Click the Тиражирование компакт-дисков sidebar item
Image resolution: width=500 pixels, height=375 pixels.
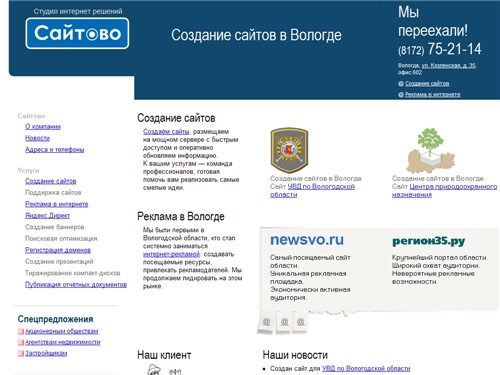point(73,273)
